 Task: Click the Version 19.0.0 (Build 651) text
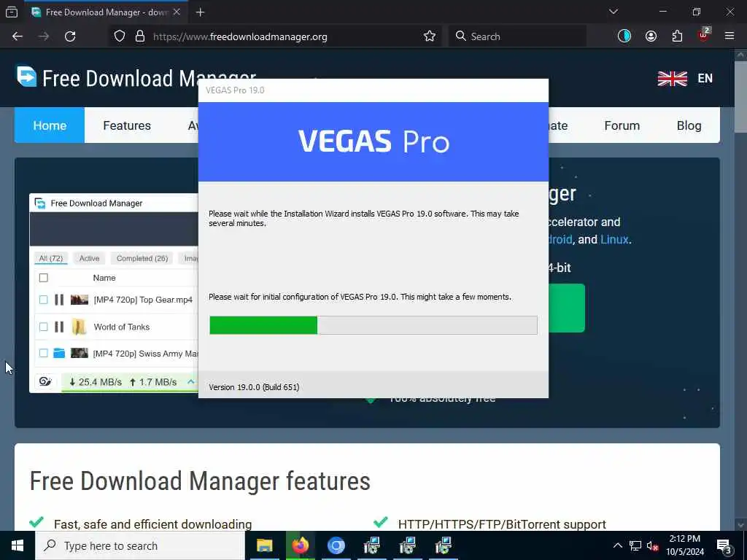(x=254, y=387)
